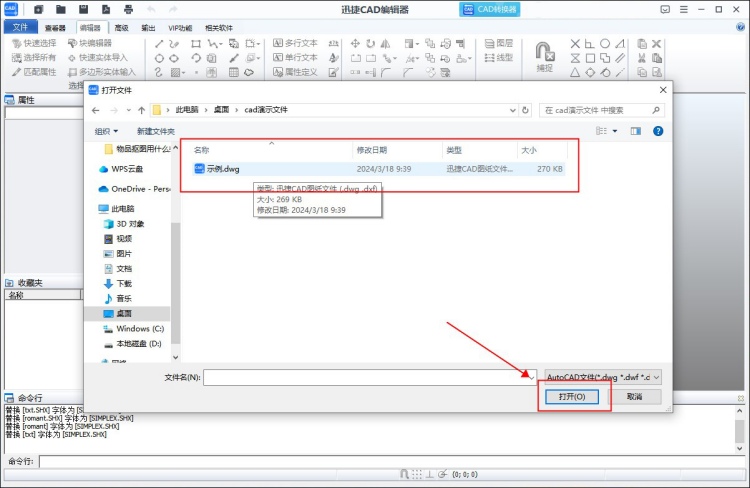Image resolution: width=750 pixels, height=488 pixels.
Task: Switch to the VIP功能 tab
Action: pyautogui.click(x=180, y=28)
